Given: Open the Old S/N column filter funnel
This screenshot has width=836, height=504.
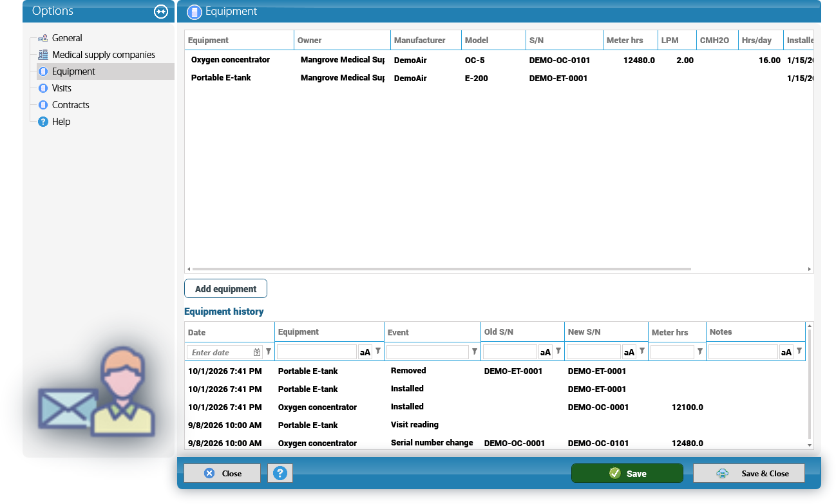Looking at the screenshot, I should [558, 351].
